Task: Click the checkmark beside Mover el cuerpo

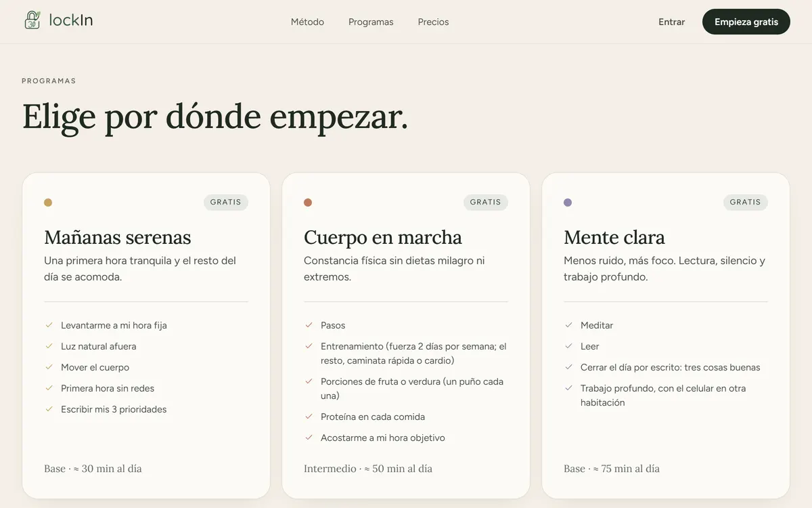Action: tap(49, 367)
